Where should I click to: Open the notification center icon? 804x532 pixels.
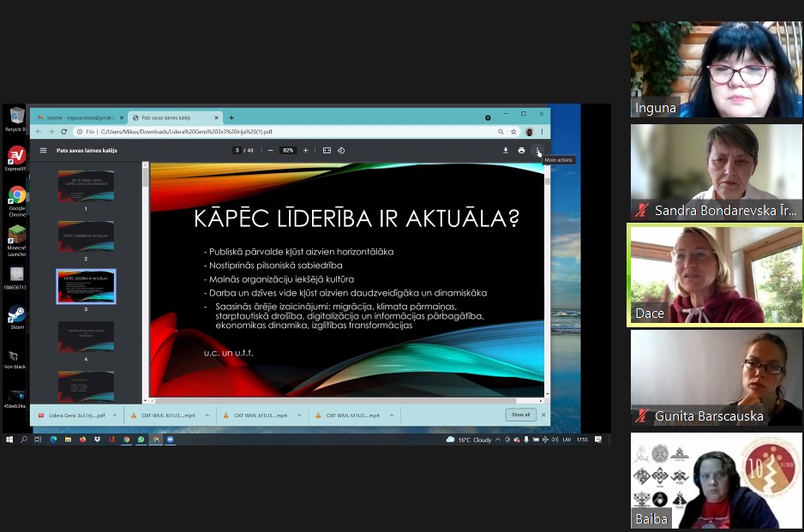click(x=598, y=439)
